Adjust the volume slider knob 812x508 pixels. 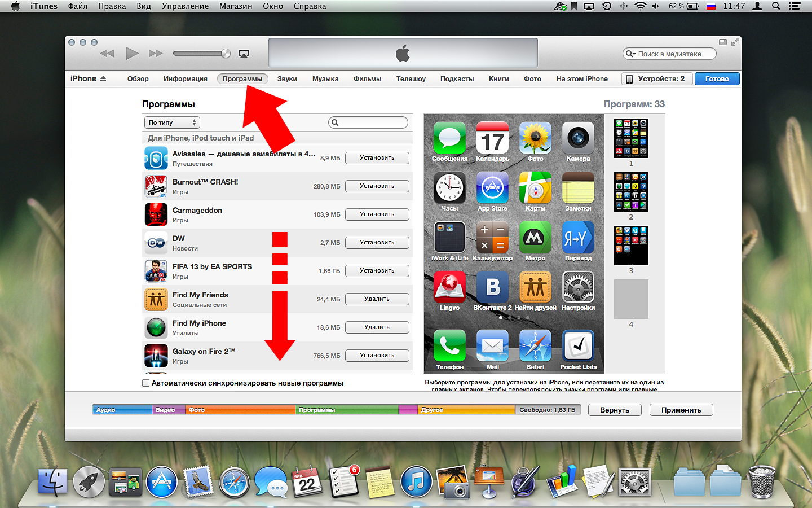[x=226, y=54]
